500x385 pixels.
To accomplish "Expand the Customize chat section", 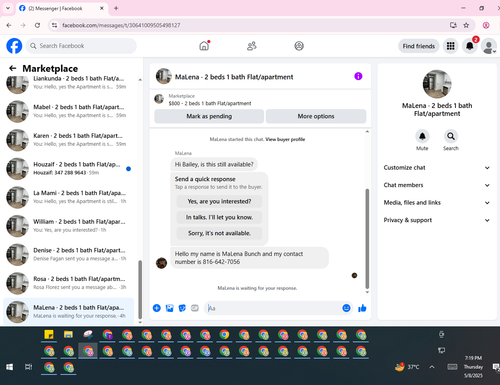I will click(x=437, y=168).
